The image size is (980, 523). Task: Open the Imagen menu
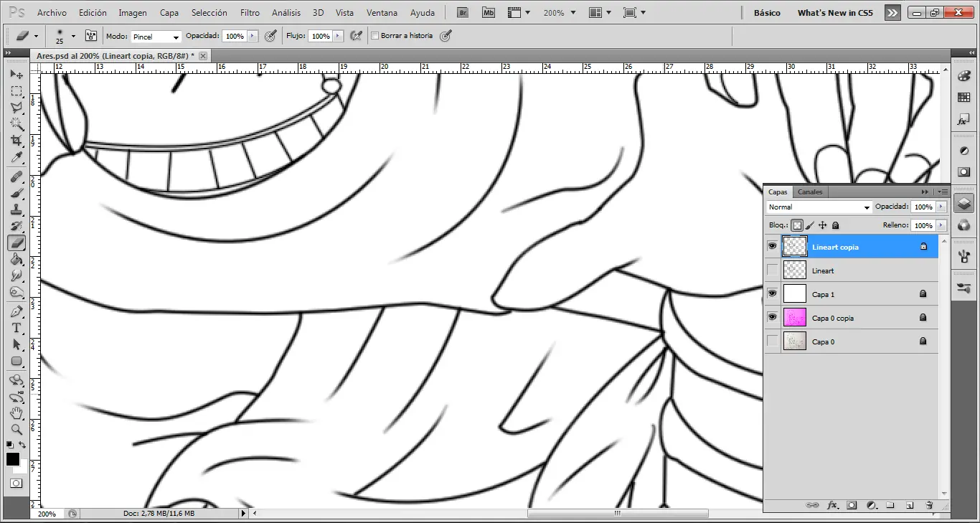click(x=133, y=13)
